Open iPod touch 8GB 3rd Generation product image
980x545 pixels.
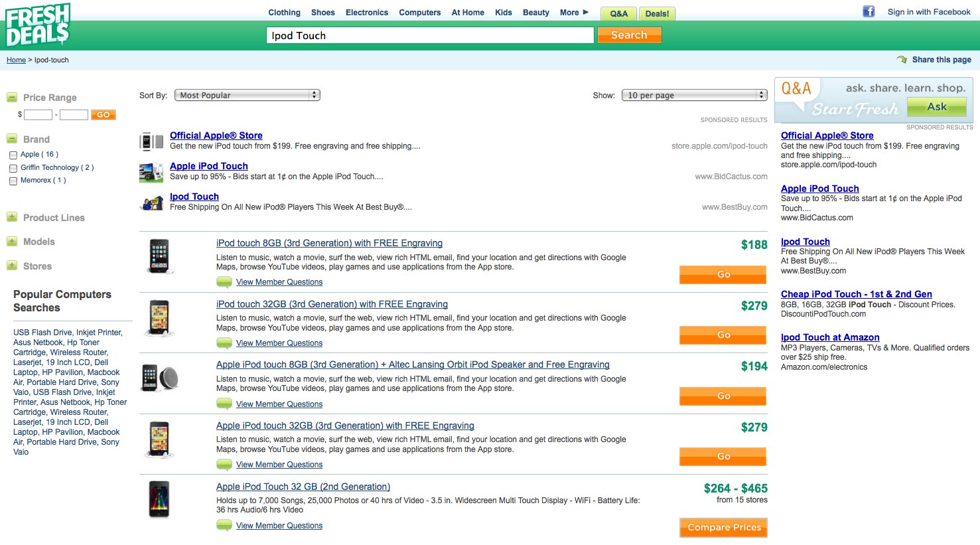tap(159, 256)
